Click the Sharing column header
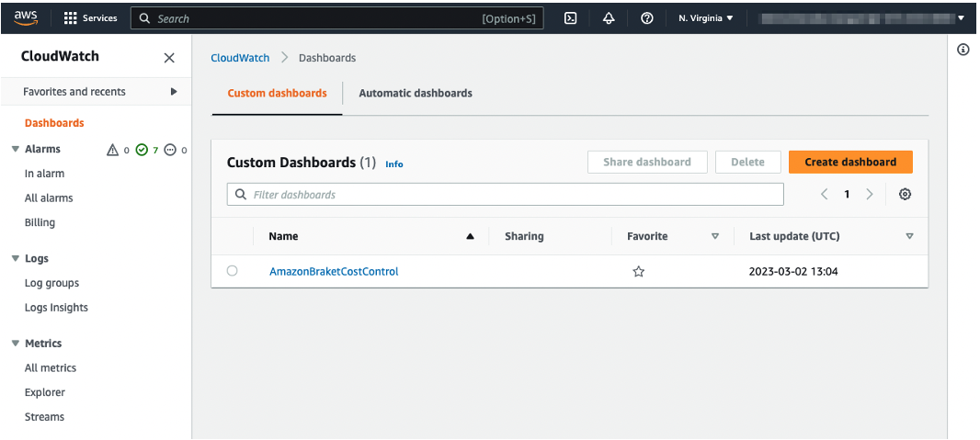980x440 pixels. pos(524,236)
